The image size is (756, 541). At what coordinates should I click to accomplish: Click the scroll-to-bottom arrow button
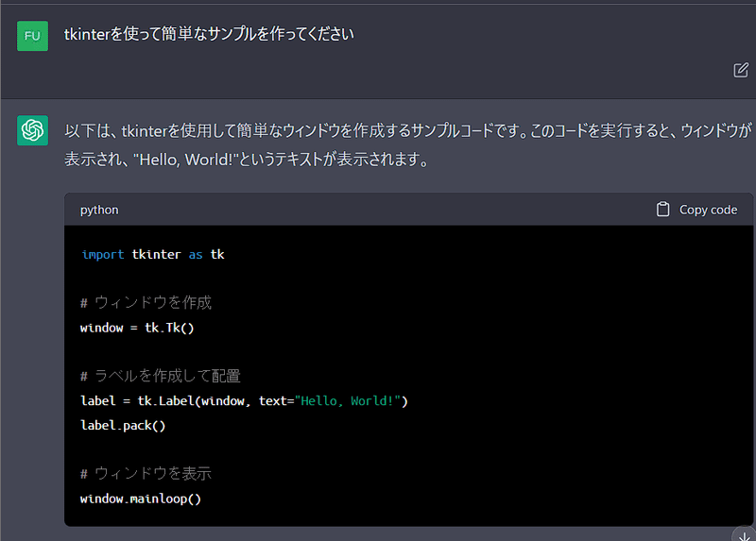745,535
